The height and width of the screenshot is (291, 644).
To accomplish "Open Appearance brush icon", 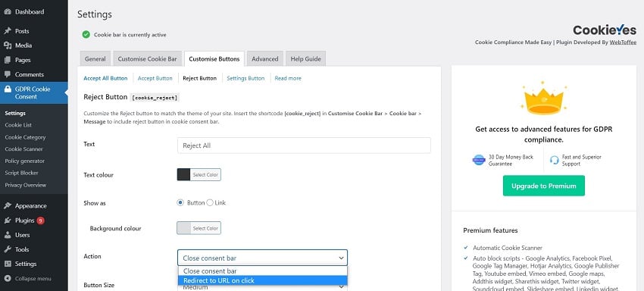I will click(x=8, y=206).
